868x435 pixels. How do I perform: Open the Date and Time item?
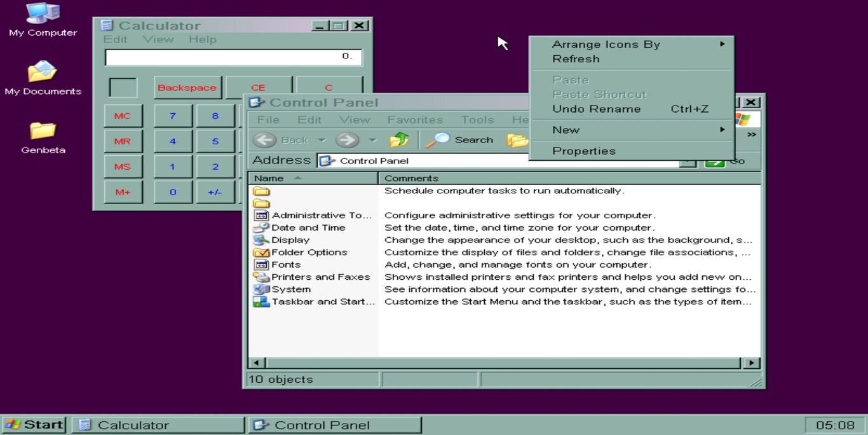(x=308, y=227)
